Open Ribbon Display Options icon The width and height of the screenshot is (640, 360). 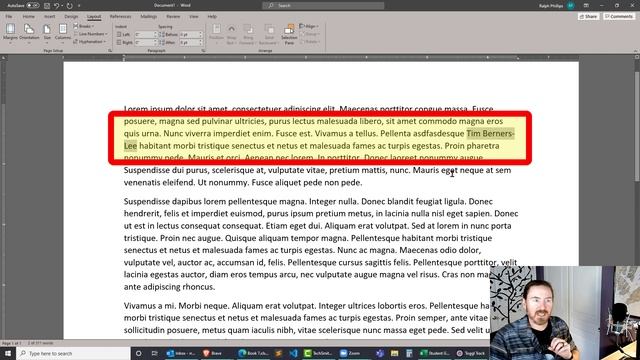point(586,6)
